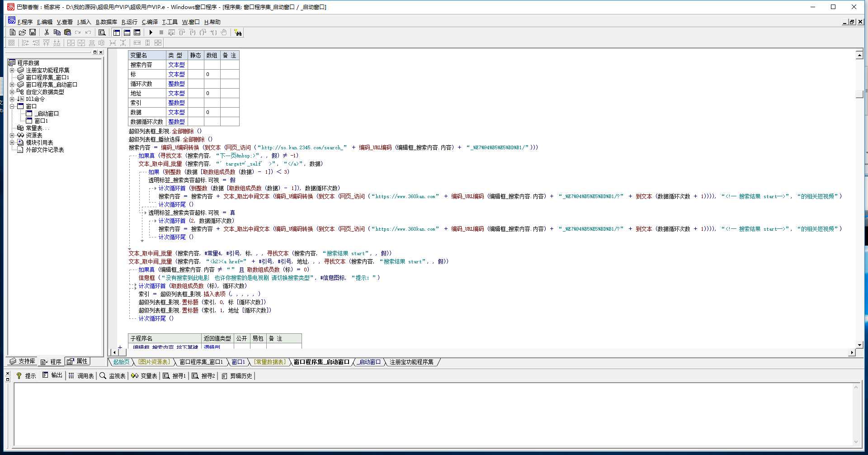Image resolution: width=868 pixels, height=455 pixels.
Task: Open the 剪辑历史 bottom tab
Action: tap(236, 375)
